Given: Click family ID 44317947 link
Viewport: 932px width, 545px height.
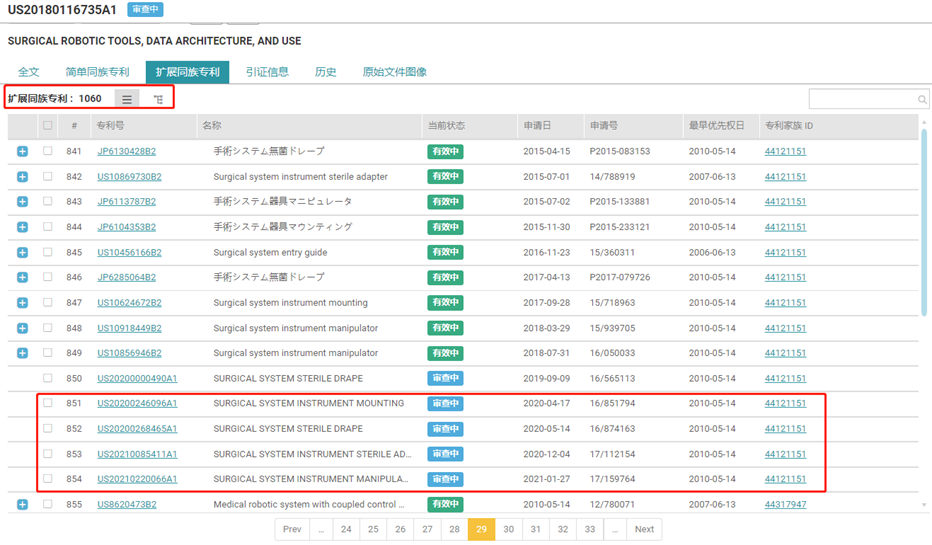Looking at the screenshot, I should coord(785,505).
